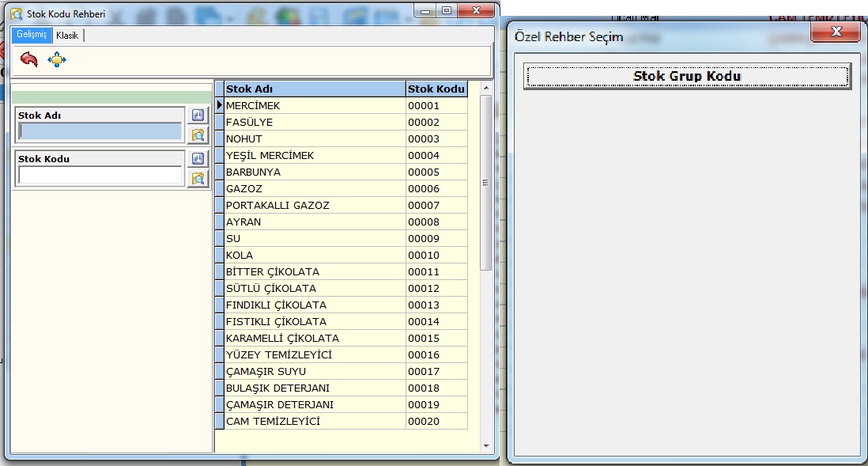The image size is (868, 466).
Task: Click the sort icon beside Stok Kodu field
Action: point(198,159)
